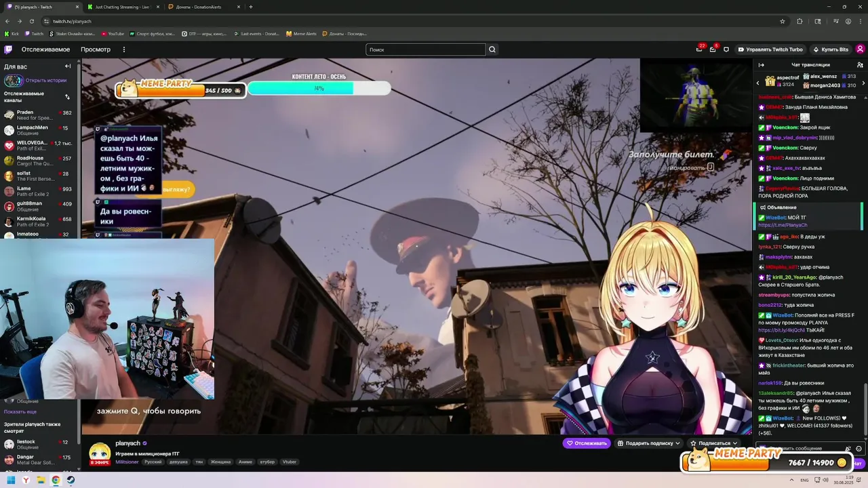Bookmark this page with star icon
868x488 pixels.
point(782,21)
